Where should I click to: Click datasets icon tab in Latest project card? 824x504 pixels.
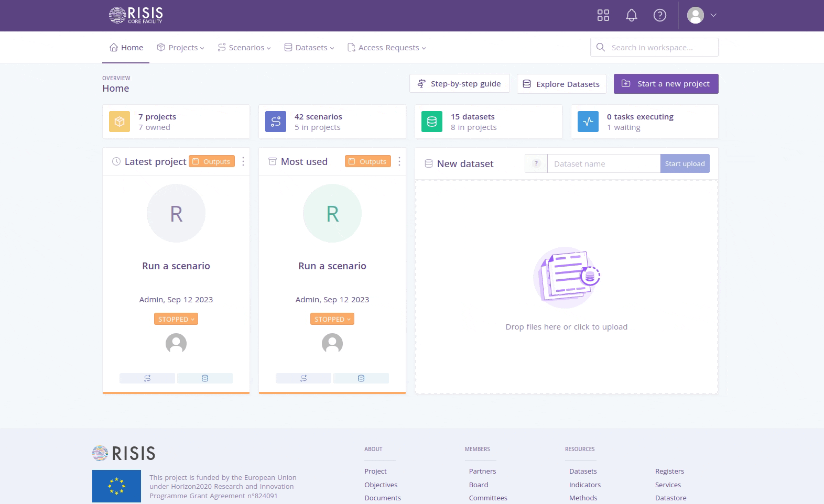coord(205,378)
